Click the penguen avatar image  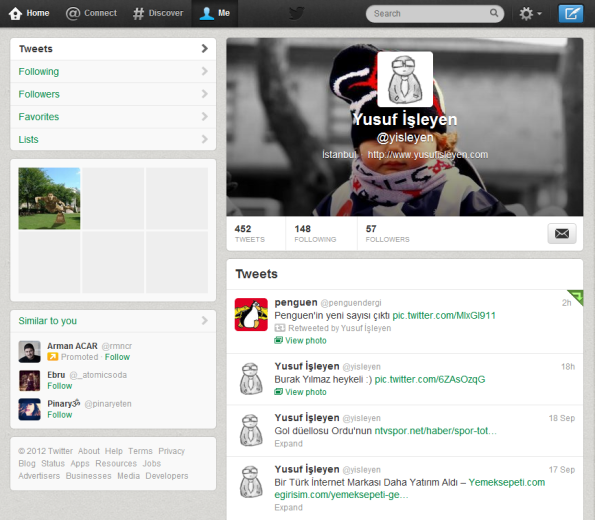tap(251, 314)
